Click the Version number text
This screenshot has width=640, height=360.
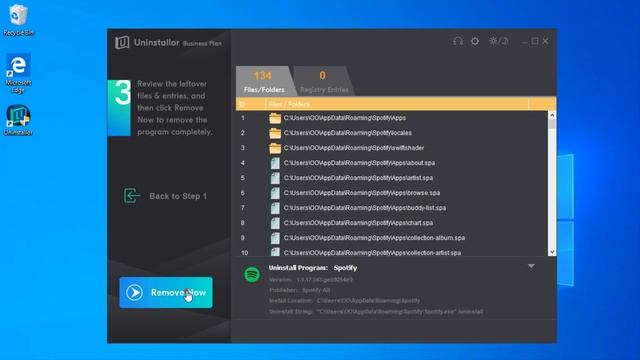point(324,280)
